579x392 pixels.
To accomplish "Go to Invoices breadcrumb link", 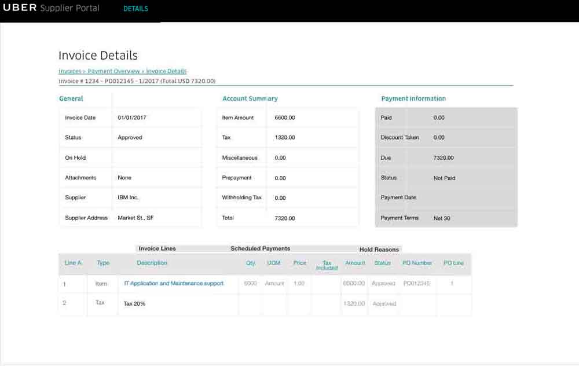I will pos(70,71).
